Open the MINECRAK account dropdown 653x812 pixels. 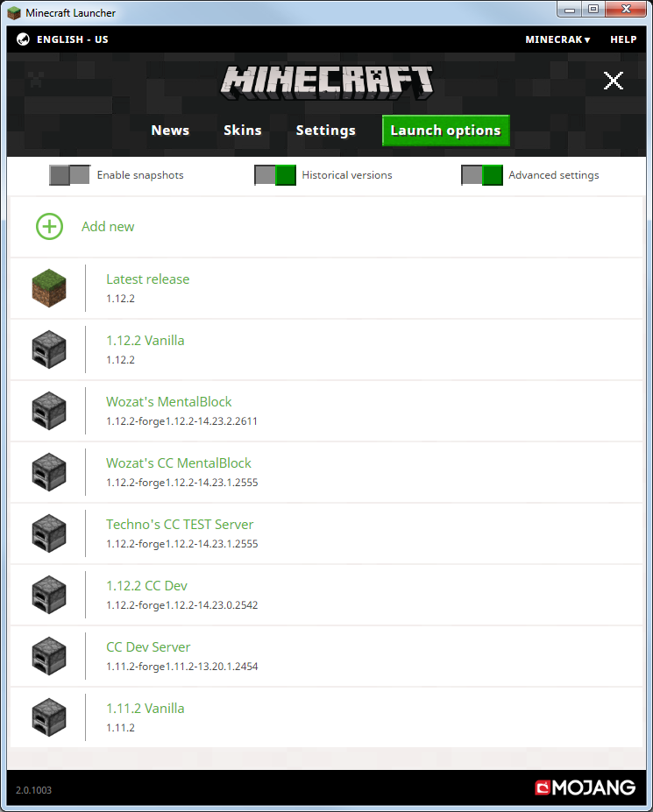tap(557, 39)
